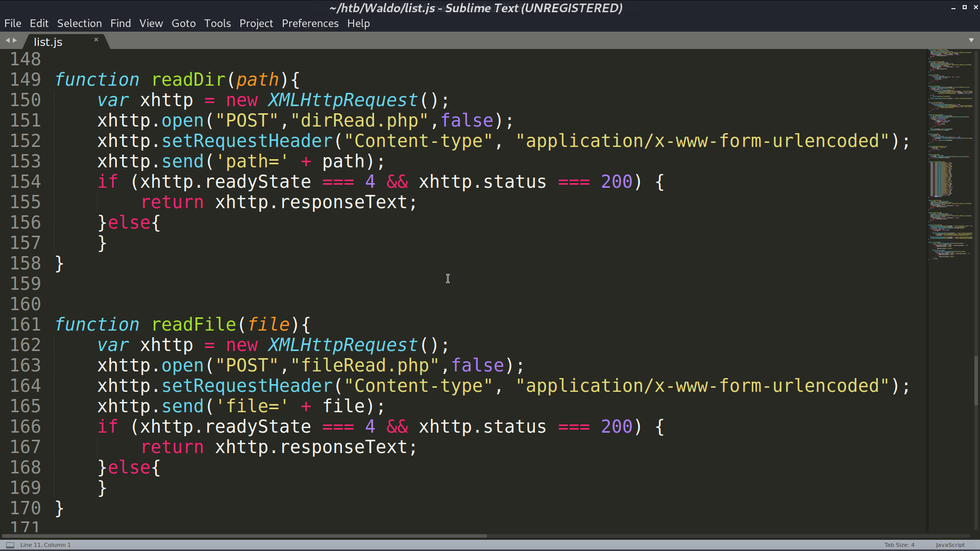Image resolution: width=980 pixels, height=551 pixels.
Task: Click return keyword on line 155
Action: pos(173,202)
